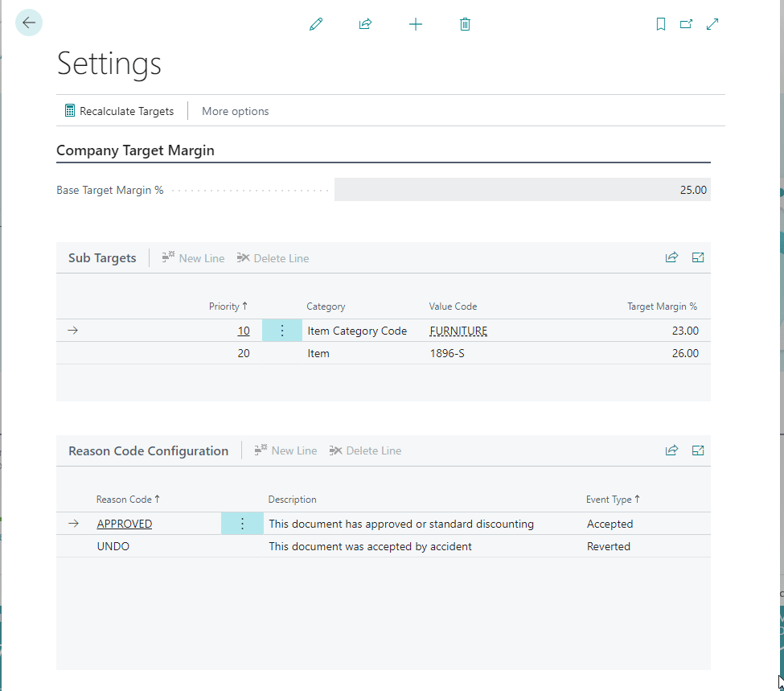This screenshot has width=784, height=691.
Task: Maximize the Sub Targets section
Action: pos(698,257)
